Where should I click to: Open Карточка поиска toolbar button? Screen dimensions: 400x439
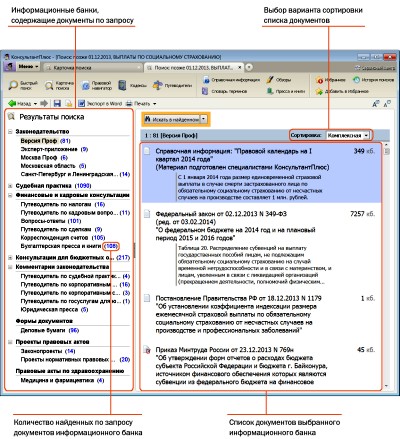[59, 85]
